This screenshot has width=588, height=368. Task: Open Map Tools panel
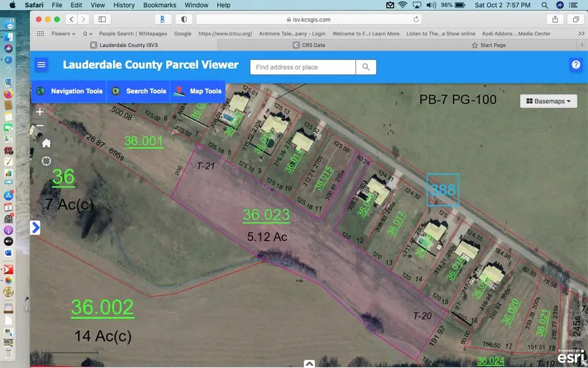tap(198, 91)
